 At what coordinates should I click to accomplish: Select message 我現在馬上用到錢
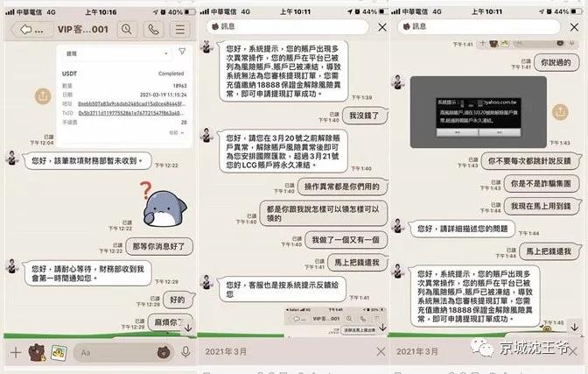tap(542, 206)
